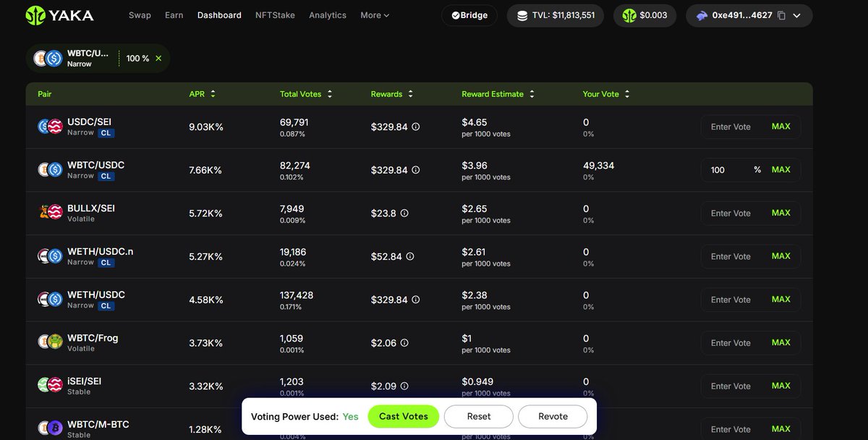868x440 pixels.
Task: Show rewards info for USDC/SEI row
Action: 416,127
